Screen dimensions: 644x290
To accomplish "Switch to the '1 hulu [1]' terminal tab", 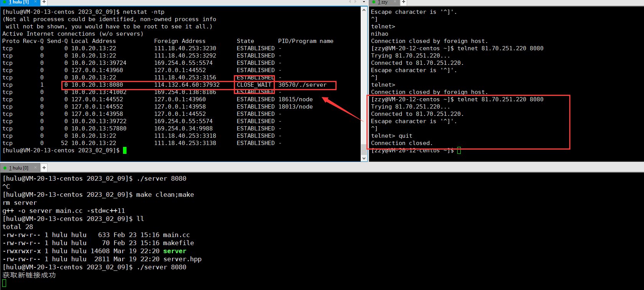I will click(18, 2).
